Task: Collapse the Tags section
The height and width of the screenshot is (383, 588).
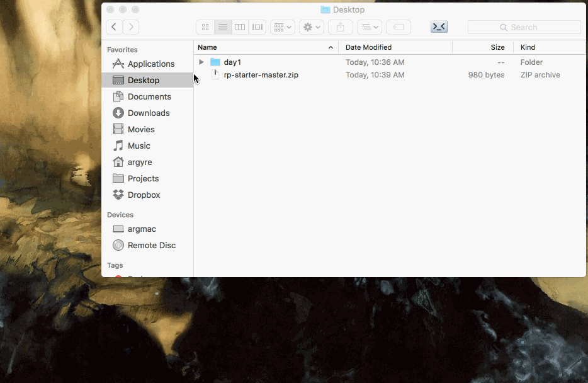Action: pos(115,265)
